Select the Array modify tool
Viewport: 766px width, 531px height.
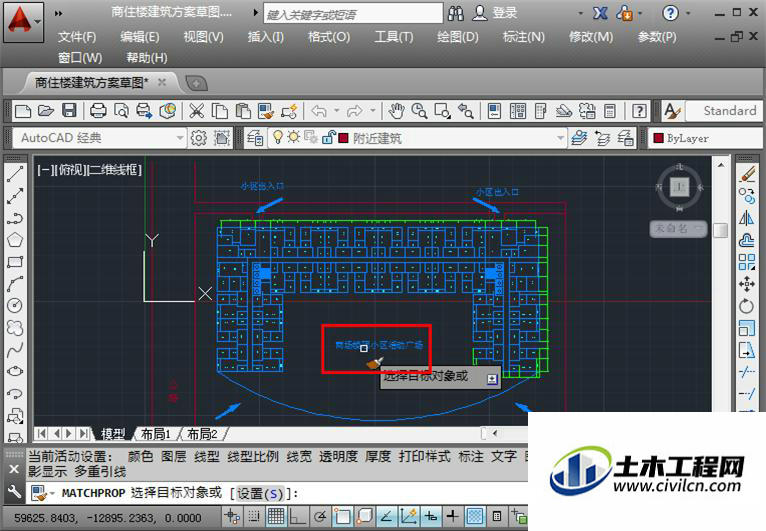coord(747,262)
